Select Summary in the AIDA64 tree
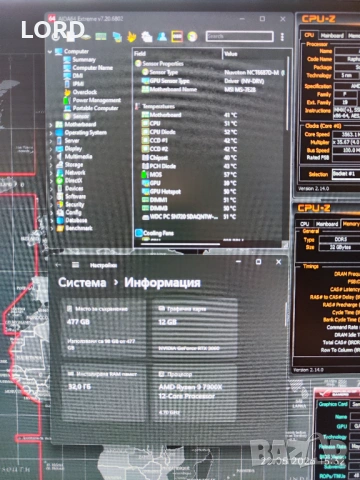 pyautogui.click(x=84, y=60)
